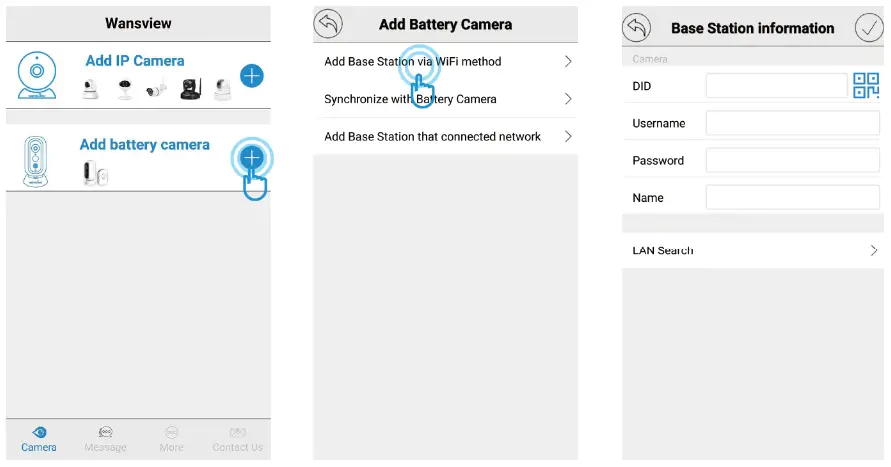Open the Camera tab in the bottom bar
The height and width of the screenshot is (467, 891).
coord(39,438)
